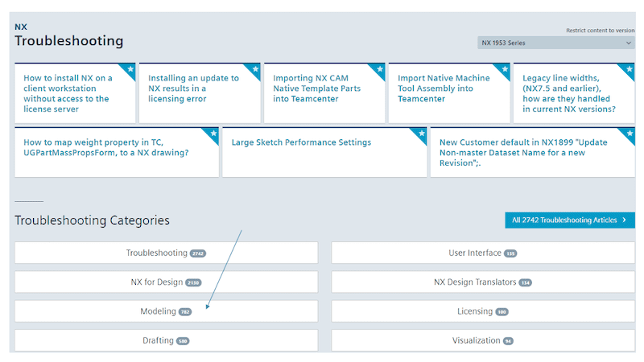
Task: Open article Legacy line widths handling
Action: click(x=574, y=93)
